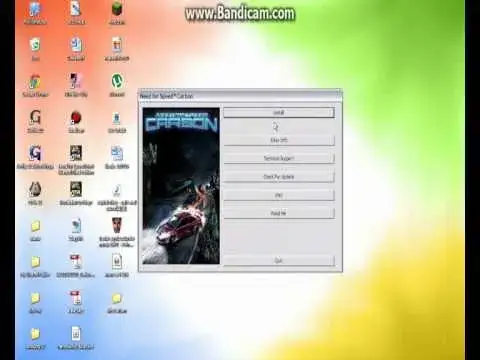
Task: Quit the Need for Speed Carbon launcher
Action: pos(279,260)
